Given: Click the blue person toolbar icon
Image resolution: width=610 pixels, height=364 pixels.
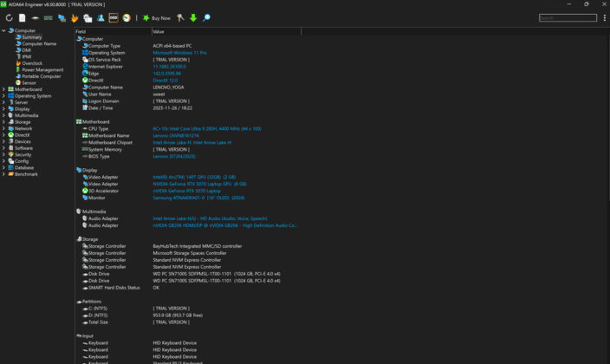Looking at the screenshot, I should 101,18.
